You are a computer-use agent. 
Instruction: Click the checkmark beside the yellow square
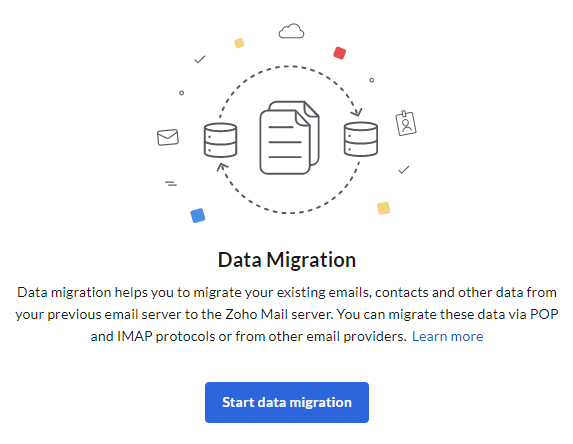tap(200, 59)
